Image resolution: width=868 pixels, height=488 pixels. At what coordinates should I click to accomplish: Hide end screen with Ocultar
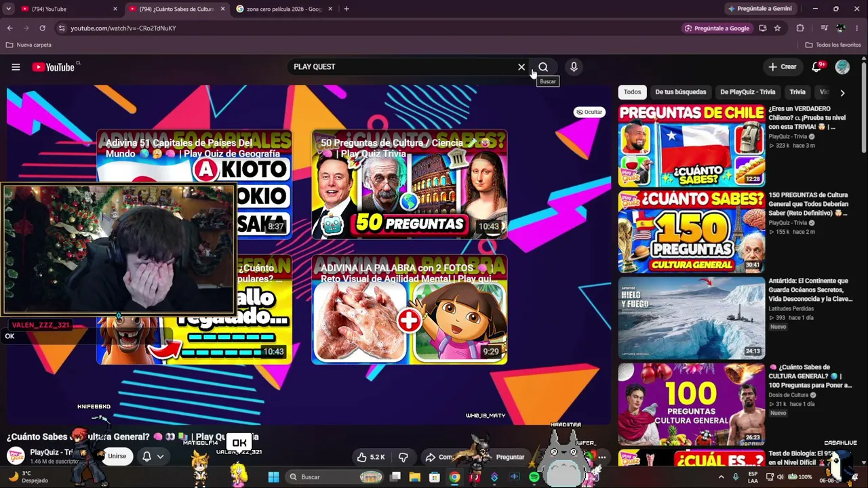click(589, 112)
